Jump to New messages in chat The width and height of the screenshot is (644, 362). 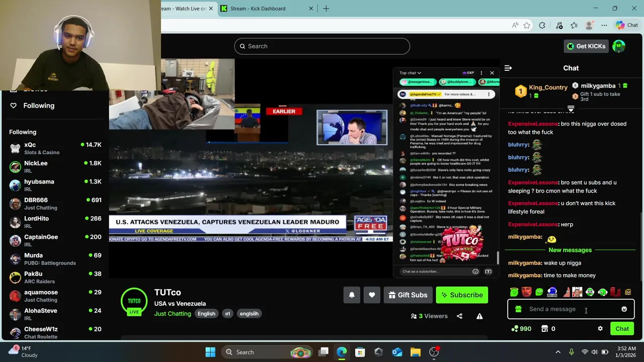click(570, 250)
